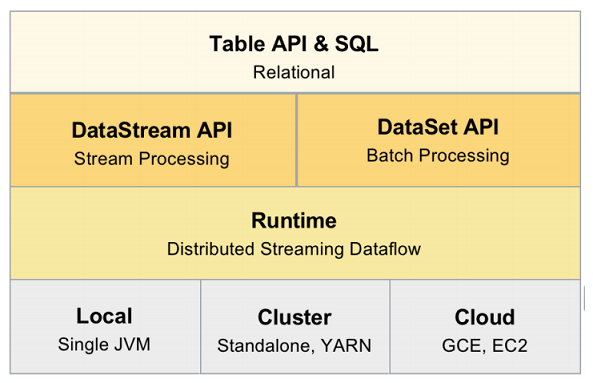The image size is (593, 383).
Task: Click the Table API & SQL heading
Action: coord(294,44)
